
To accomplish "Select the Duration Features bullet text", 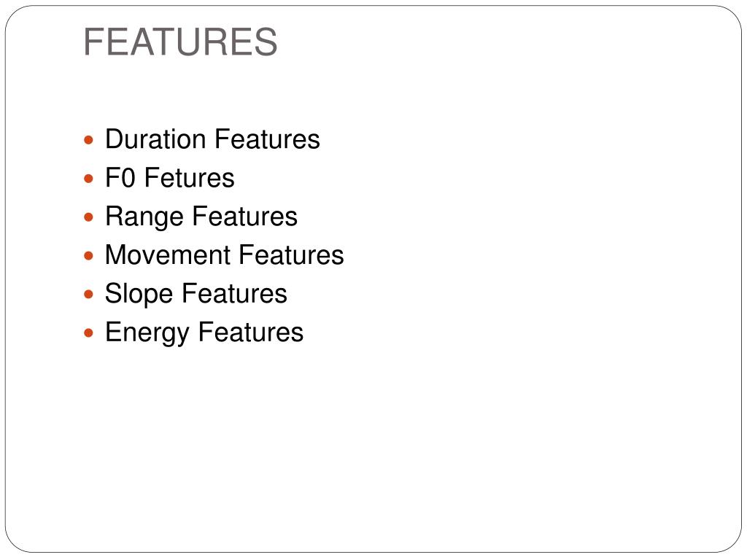I will [212, 139].
